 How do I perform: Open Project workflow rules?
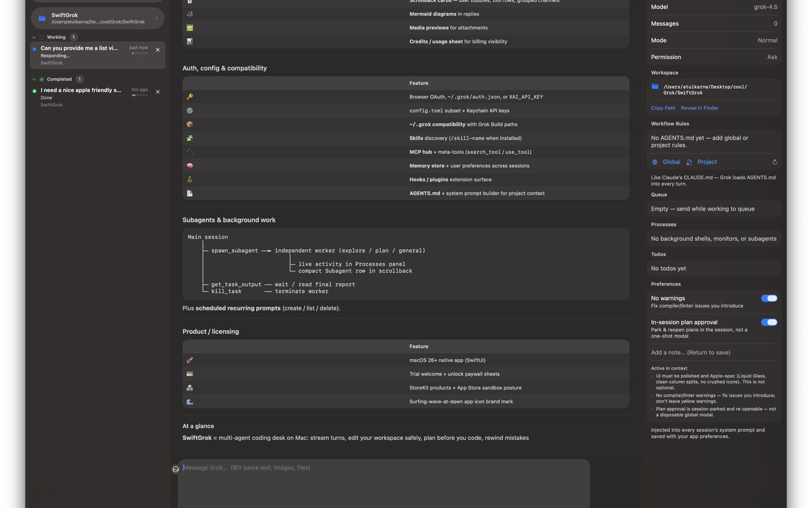(707, 162)
